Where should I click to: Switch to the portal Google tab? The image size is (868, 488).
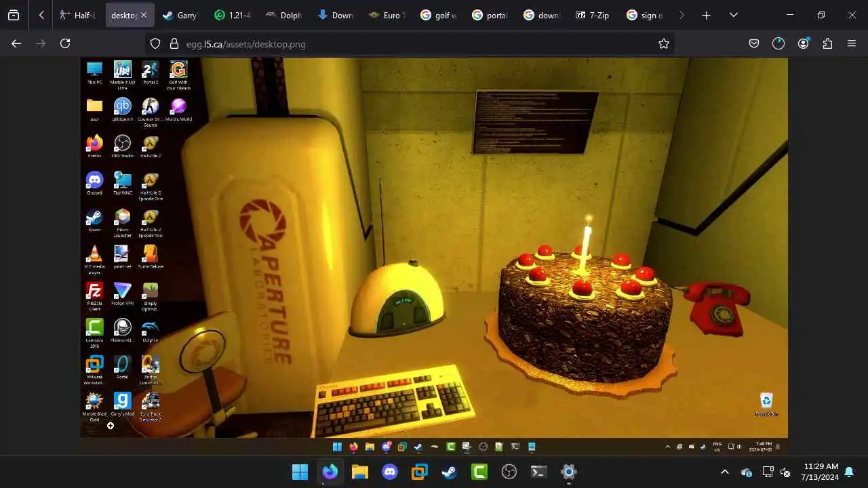[x=490, y=15]
